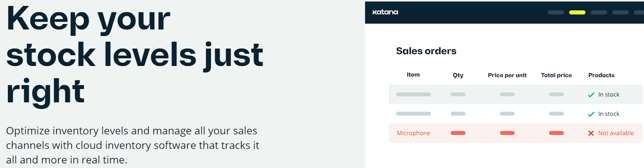Click the Item column header

pos(413,75)
